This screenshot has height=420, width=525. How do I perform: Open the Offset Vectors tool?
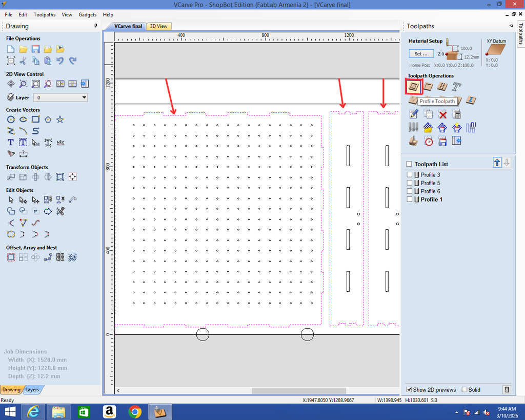pyautogui.click(x=11, y=257)
